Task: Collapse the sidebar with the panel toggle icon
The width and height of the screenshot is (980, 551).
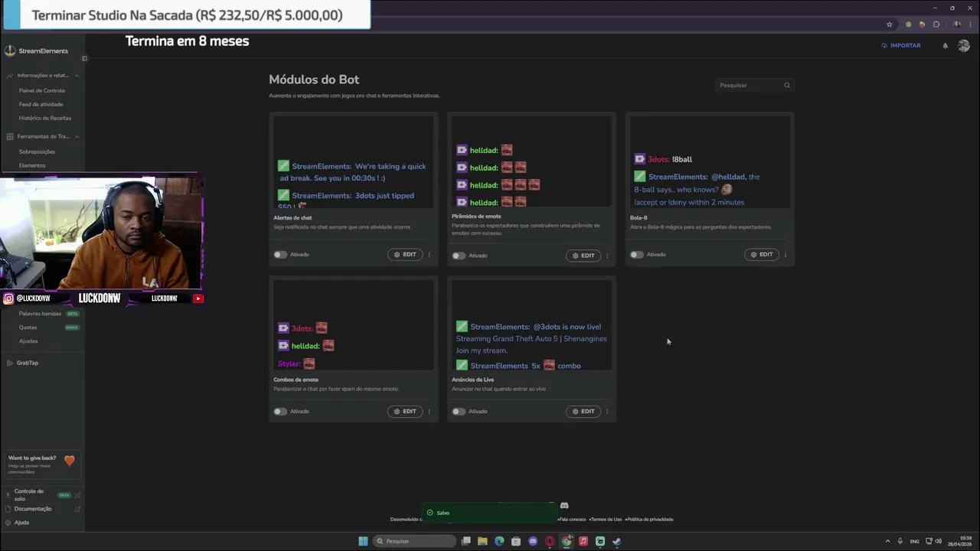Action: click(84, 58)
